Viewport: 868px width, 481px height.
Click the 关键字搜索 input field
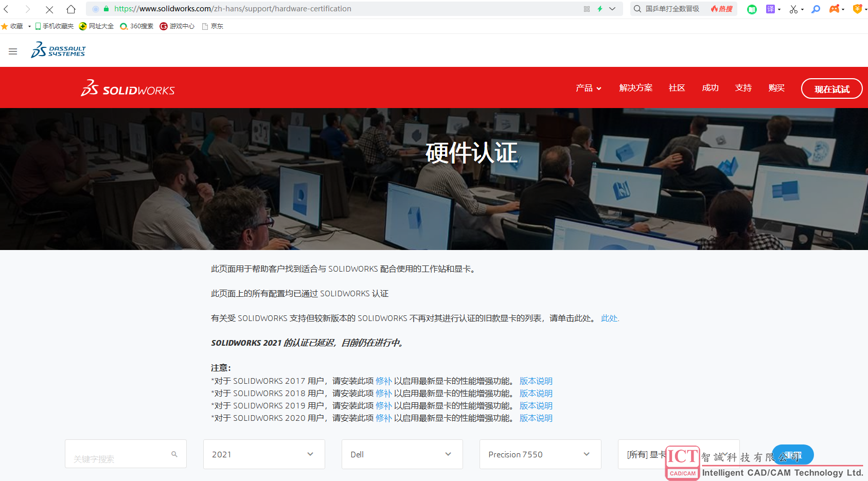[x=126, y=454]
